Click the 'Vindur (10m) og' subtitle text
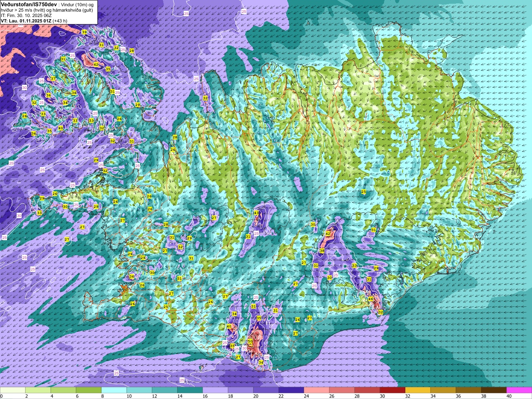The height and width of the screenshot is (399, 532). 77,4
